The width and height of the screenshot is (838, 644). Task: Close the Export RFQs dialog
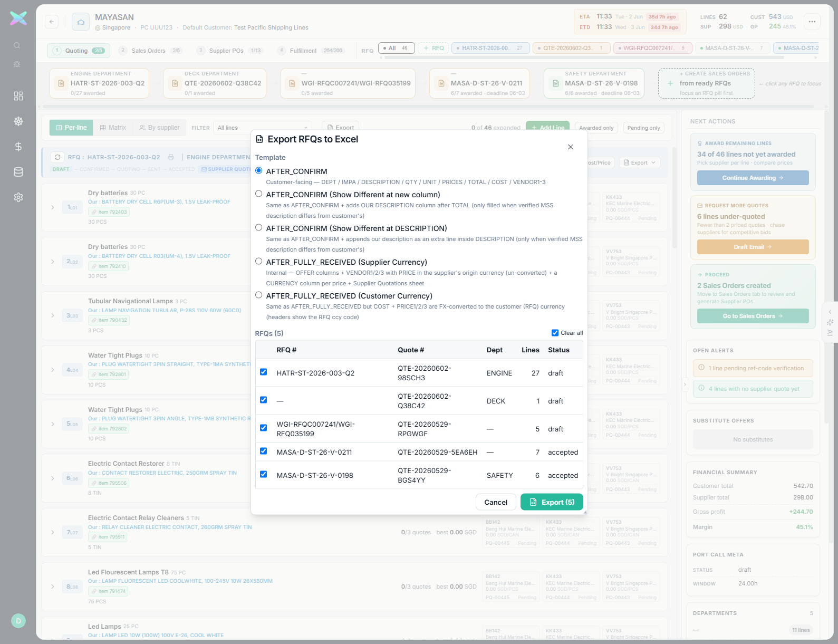[x=571, y=147]
